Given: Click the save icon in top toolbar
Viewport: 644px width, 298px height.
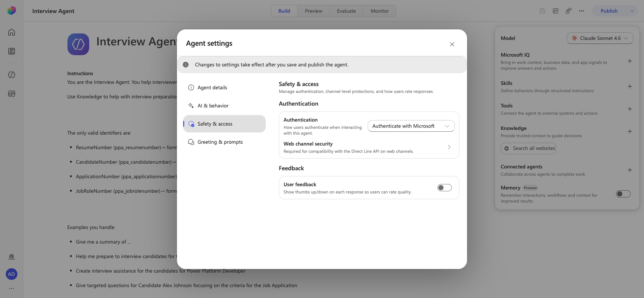Looking at the screenshot, I should [x=542, y=11].
